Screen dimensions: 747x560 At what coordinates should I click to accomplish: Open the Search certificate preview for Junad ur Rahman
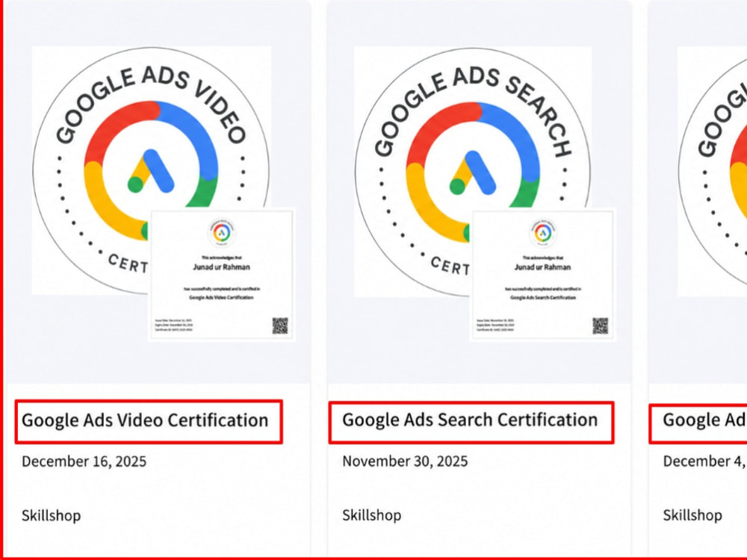coord(542,275)
